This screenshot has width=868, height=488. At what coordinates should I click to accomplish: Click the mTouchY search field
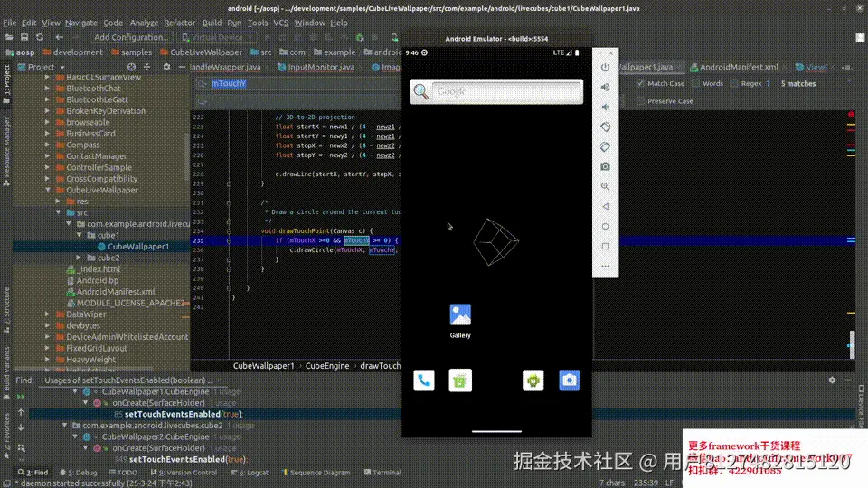pyautogui.click(x=299, y=83)
